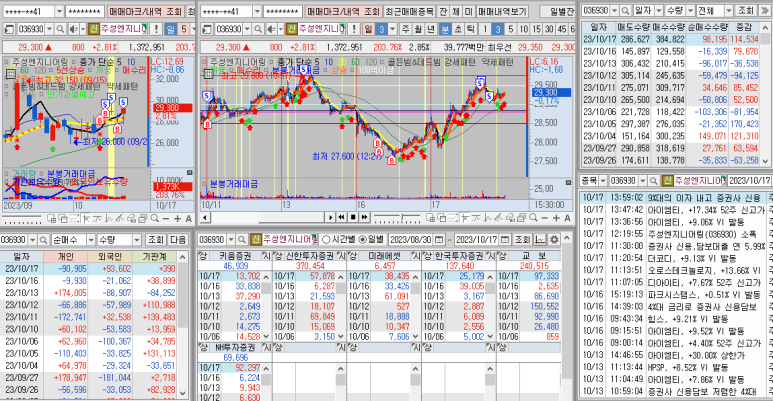
Task: Click the stock search magnifier in middle chart toolbar
Action: [257, 30]
